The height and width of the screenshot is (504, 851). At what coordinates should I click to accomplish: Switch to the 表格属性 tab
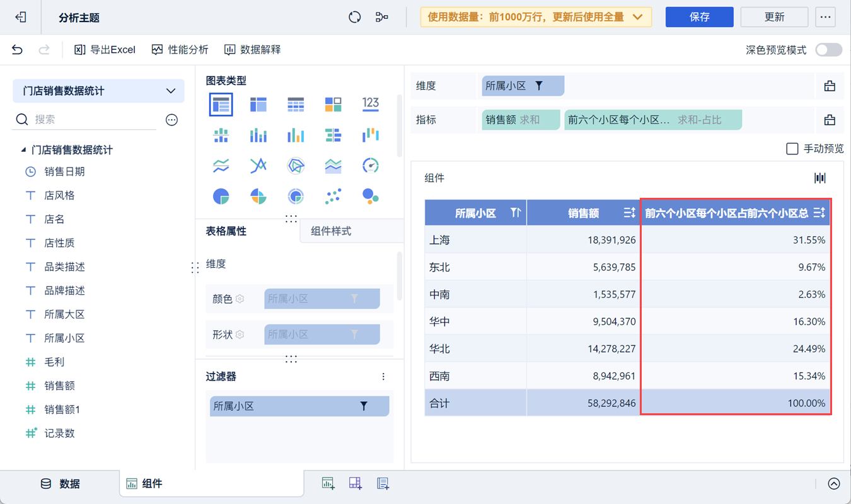tap(226, 231)
